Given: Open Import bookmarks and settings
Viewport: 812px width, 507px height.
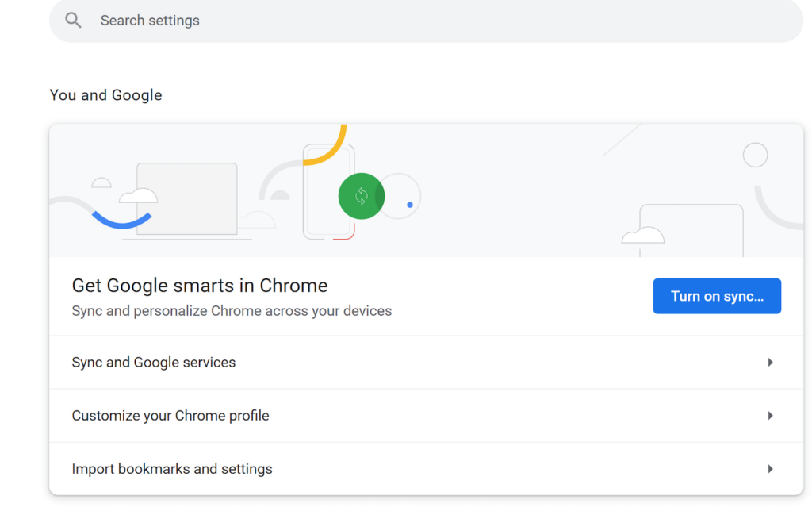Looking at the screenshot, I should (x=172, y=469).
